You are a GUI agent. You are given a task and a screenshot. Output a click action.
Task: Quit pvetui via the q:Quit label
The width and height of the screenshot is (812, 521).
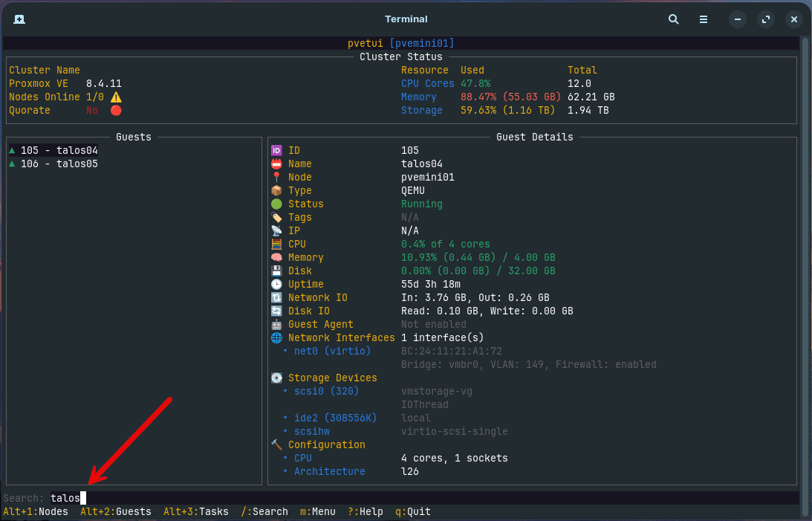[x=412, y=511]
